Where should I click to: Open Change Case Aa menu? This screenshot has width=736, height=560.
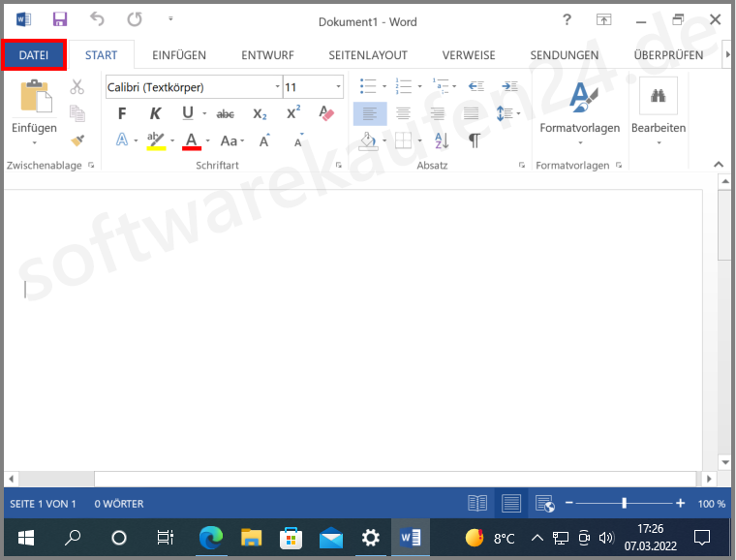pyautogui.click(x=232, y=140)
